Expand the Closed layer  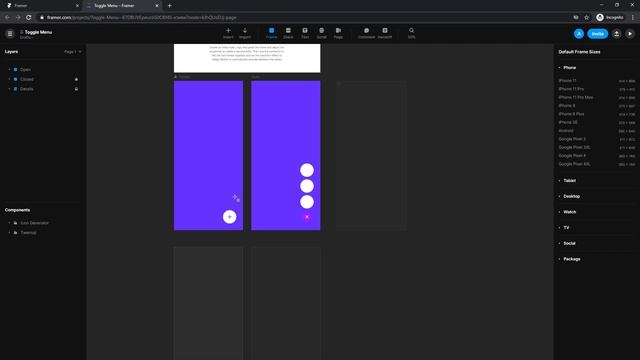tap(9, 79)
